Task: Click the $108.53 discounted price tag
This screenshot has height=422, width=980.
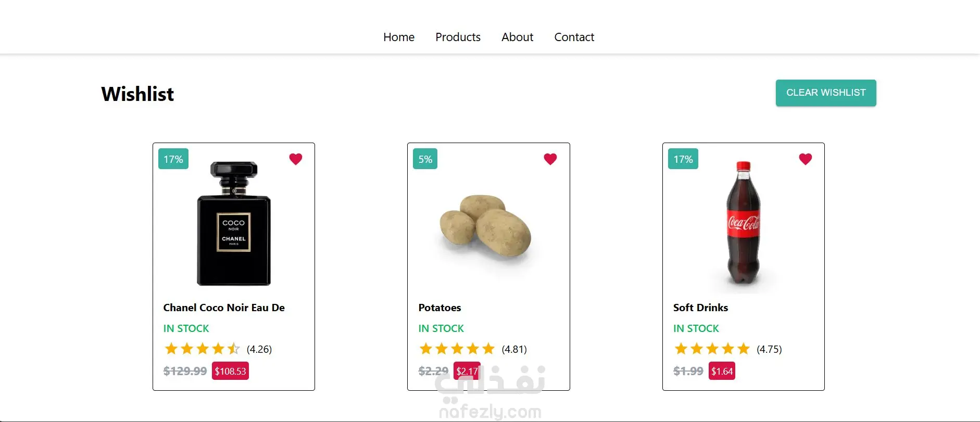Action: [x=230, y=371]
